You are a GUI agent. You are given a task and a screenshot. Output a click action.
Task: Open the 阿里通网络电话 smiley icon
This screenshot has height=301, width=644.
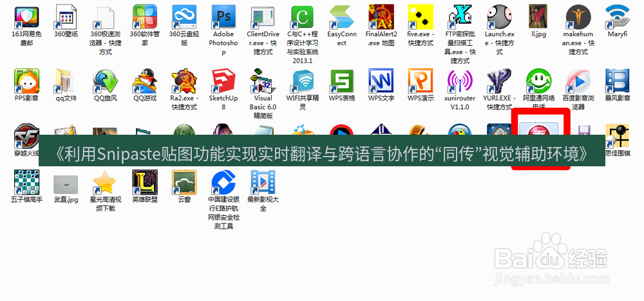[539, 81]
